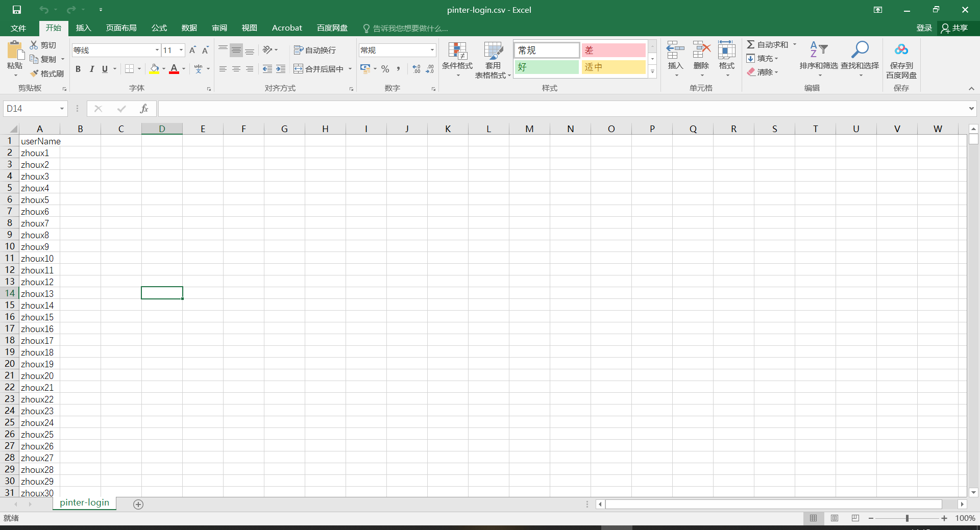Open AutoSum dropdown arrow
This screenshot has width=980, height=530.
pos(795,44)
